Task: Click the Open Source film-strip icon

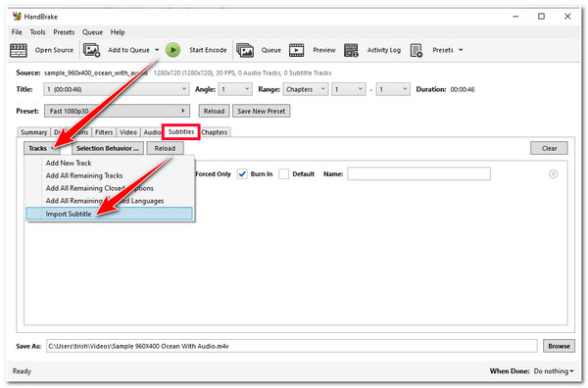Action: pyautogui.click(x=19, y=50)
